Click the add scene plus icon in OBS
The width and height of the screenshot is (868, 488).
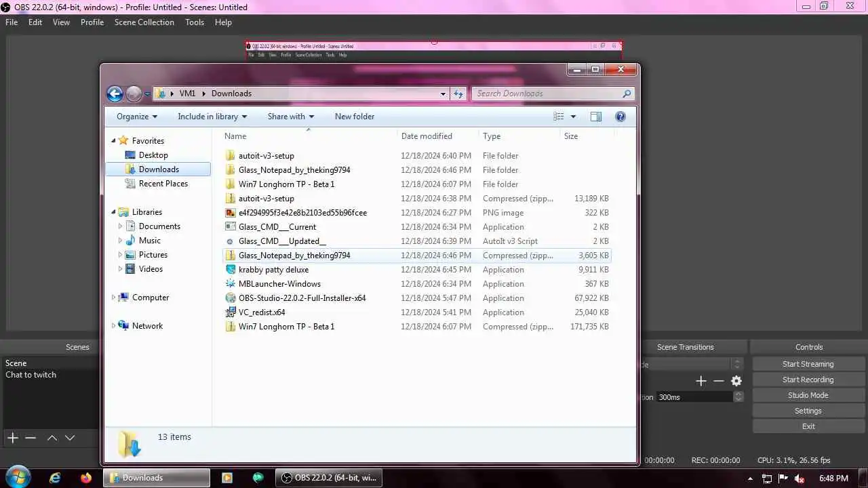pos(13,438)
